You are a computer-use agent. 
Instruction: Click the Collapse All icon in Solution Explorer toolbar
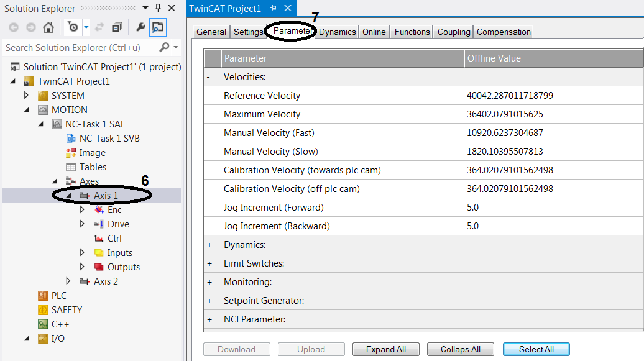[117, 27]
